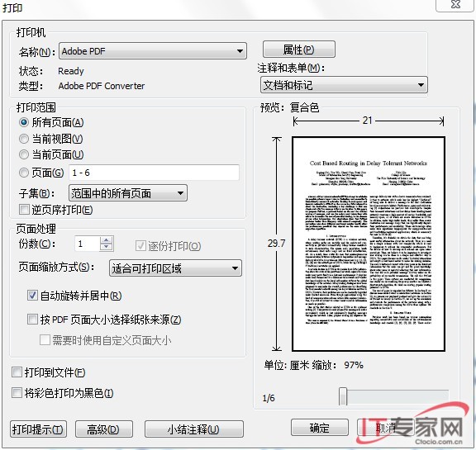Select the 当前视图 radio button

coord(24,139)
